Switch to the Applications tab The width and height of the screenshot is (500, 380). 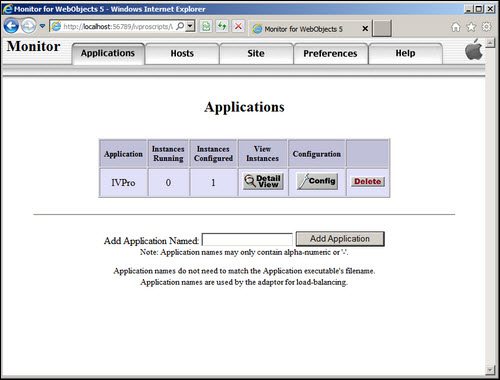(x=108, y=53)
